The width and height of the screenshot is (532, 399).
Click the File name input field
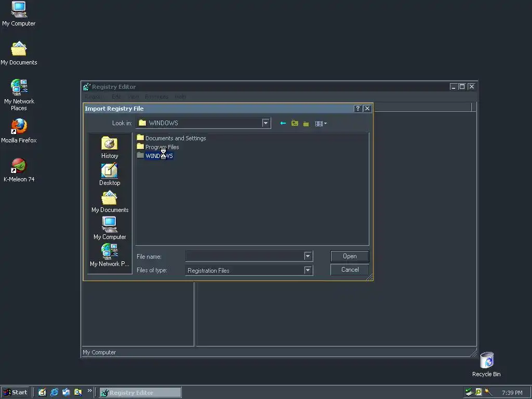coord(245,256)
